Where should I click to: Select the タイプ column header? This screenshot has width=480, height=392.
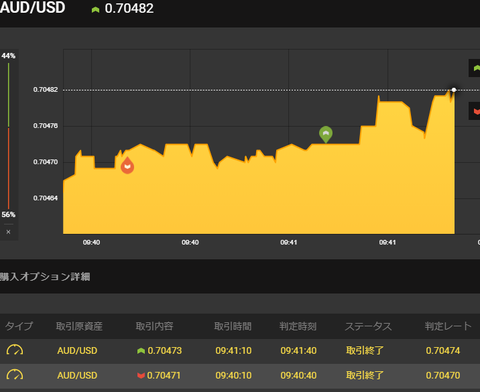19,326
